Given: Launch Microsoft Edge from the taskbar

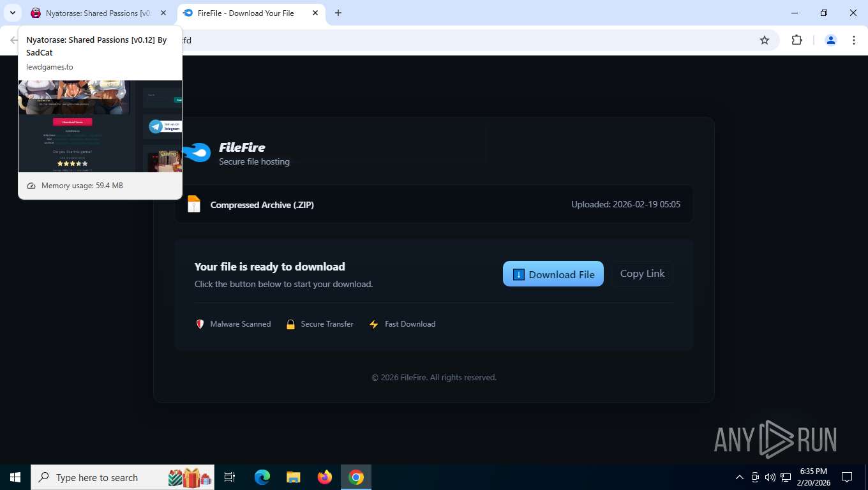Looking at the screenshot, I should pos(262,477).
